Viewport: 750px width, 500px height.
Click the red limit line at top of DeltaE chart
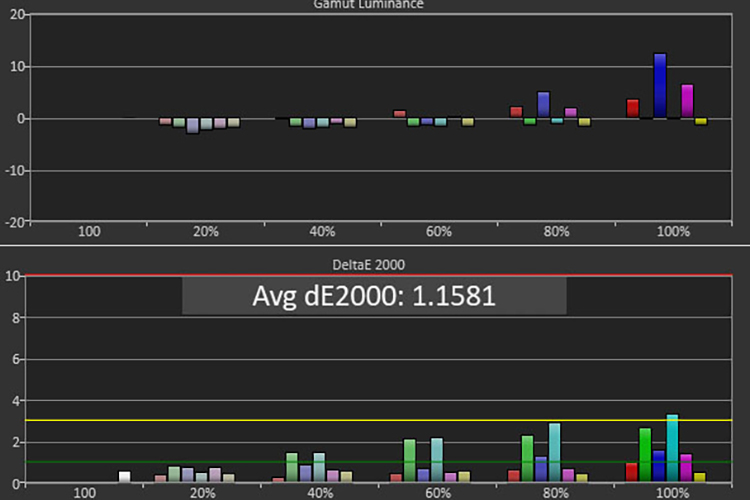pyautogui.click(x=300, y=275)
